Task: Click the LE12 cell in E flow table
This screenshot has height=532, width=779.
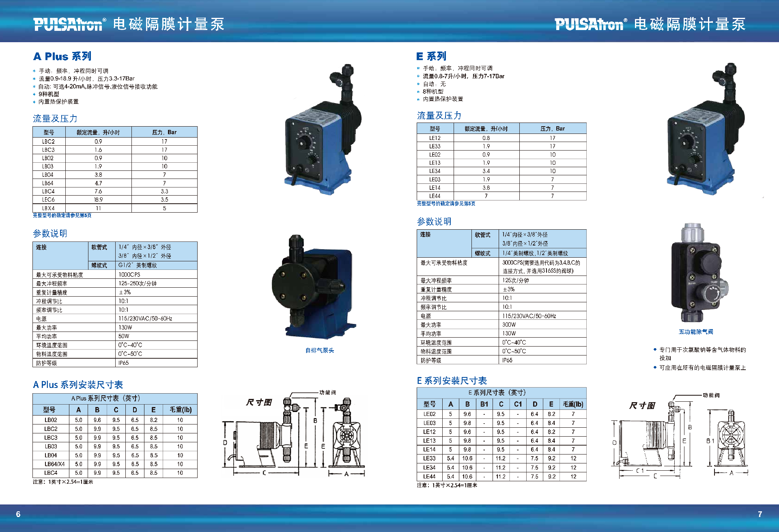Action: (x=435, y=138)
